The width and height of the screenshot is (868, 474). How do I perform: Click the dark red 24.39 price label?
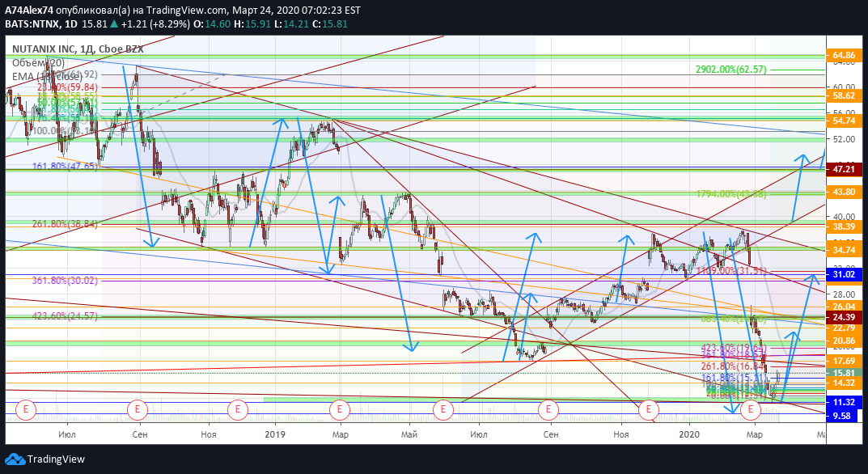[x=844, y=317]
